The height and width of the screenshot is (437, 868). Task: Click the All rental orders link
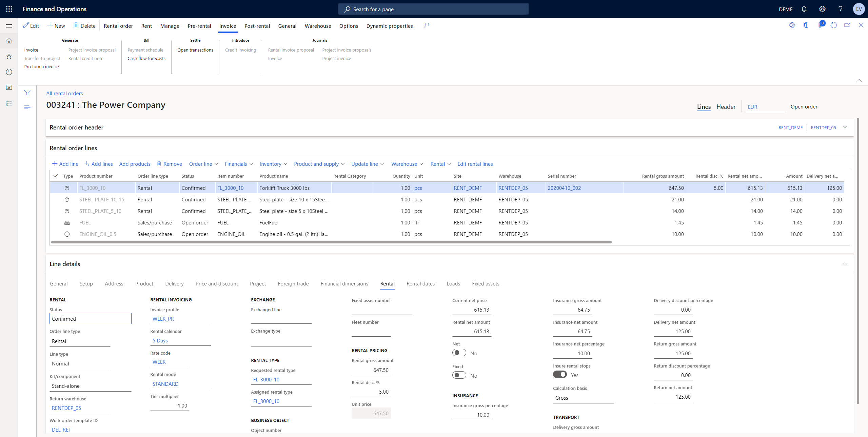[64, 93]
